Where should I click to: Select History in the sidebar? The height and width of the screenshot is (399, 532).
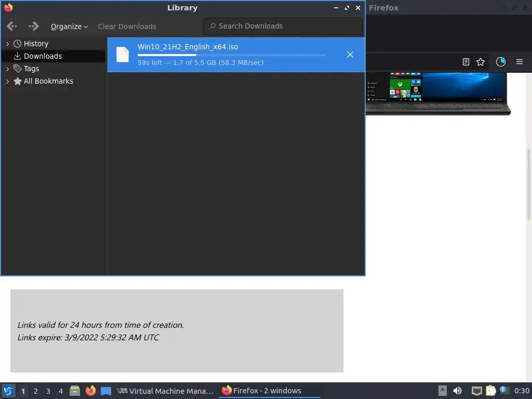point(36,44)
